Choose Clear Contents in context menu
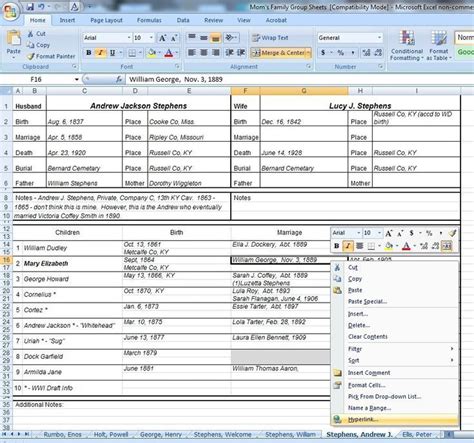Image resolution: width=474 pixels, height=443 pixels. 395,337
